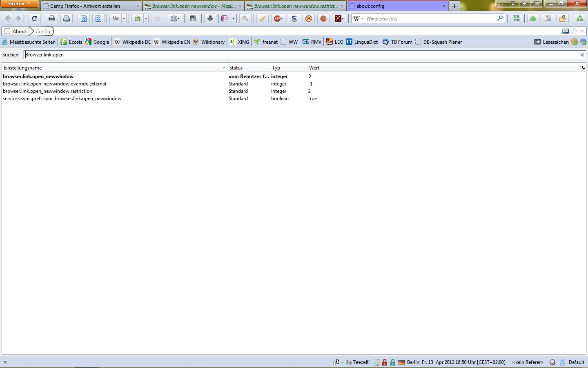
Task: Click the red ABP Adblock Plus icon
Action: click(x=278, y=18)
